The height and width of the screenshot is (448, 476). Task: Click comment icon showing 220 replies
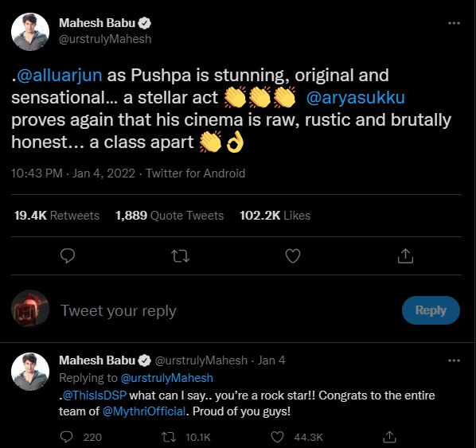67,437
